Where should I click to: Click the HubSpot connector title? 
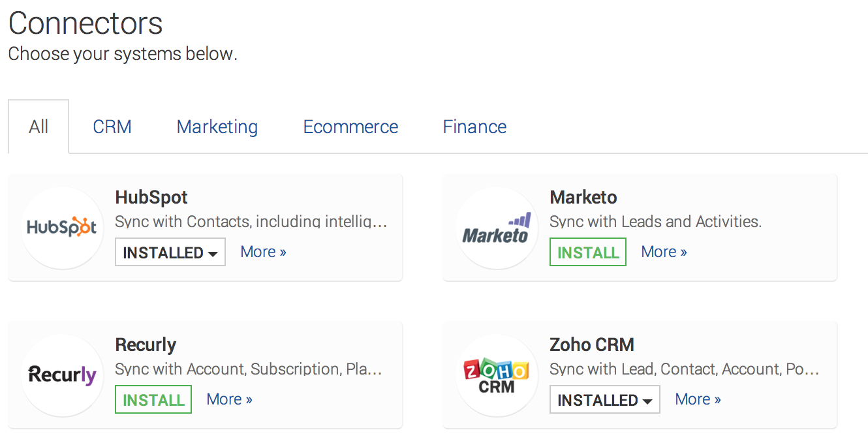click(151, 197)
